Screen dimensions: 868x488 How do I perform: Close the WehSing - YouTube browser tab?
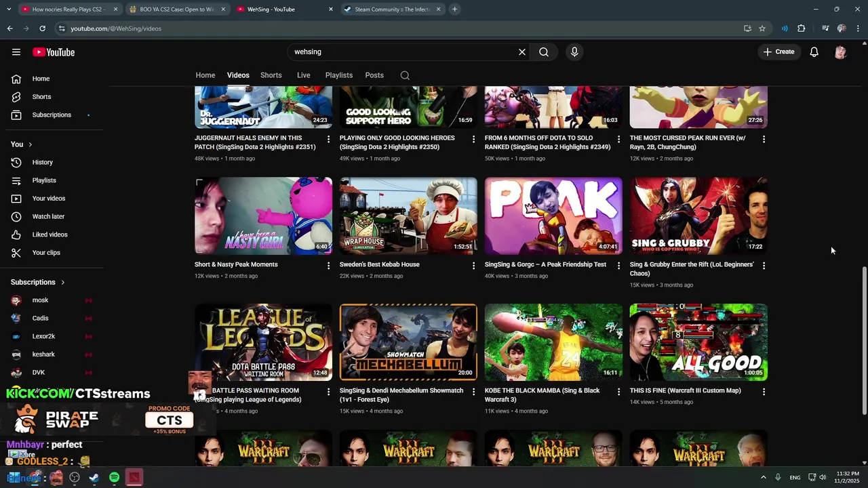click(x=330, y=9)
